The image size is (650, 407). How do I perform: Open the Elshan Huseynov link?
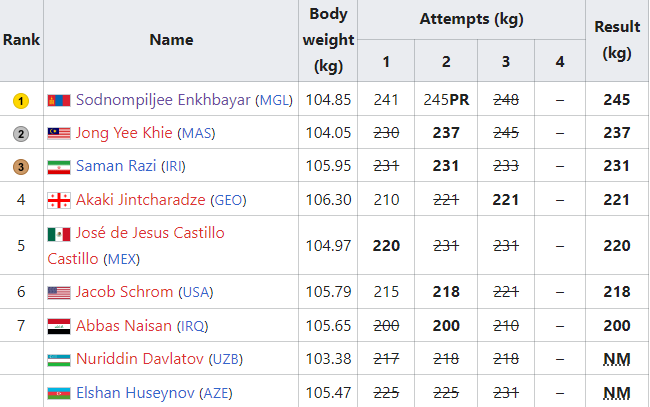click(x=135, y=392)
